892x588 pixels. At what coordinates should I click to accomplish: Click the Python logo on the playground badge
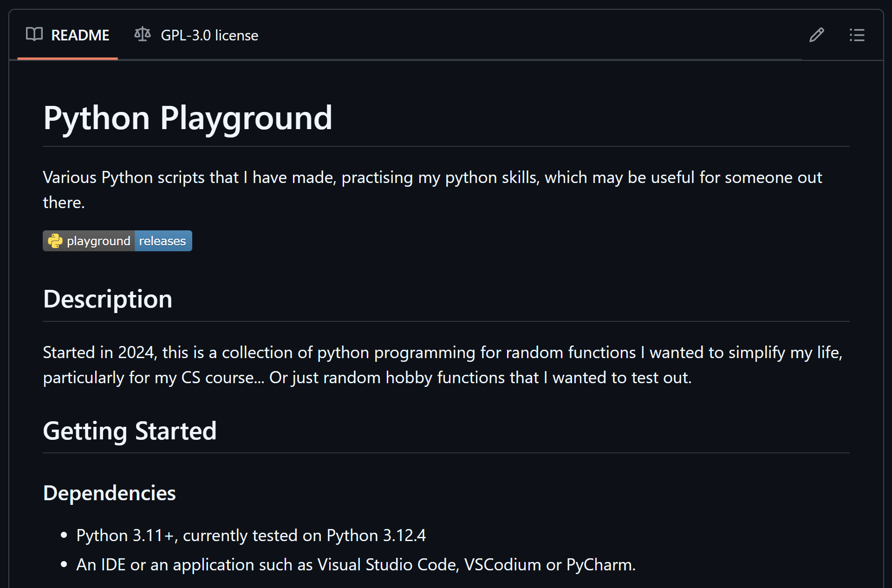tap(55, 241)
